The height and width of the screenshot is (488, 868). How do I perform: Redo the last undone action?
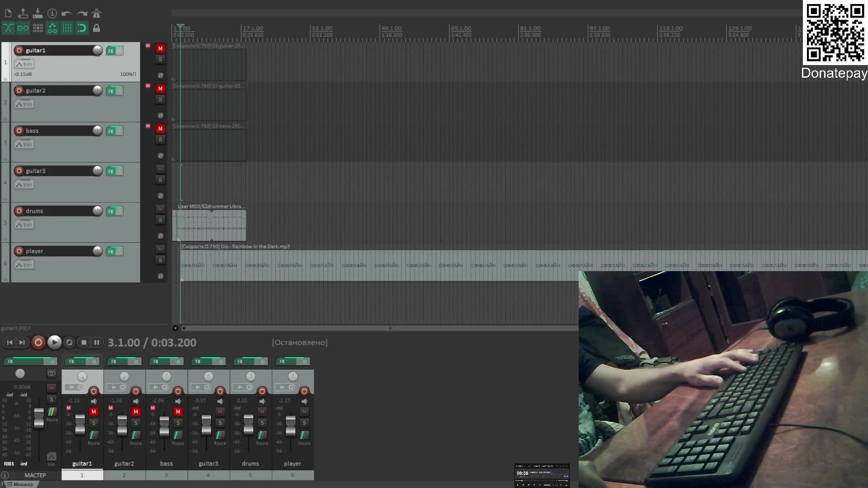[82, 13]
